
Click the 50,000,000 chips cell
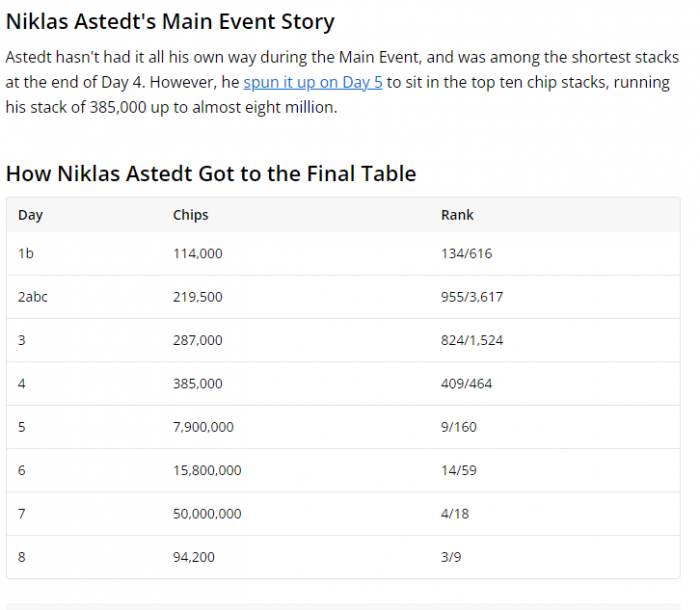(x=207, y=514)
